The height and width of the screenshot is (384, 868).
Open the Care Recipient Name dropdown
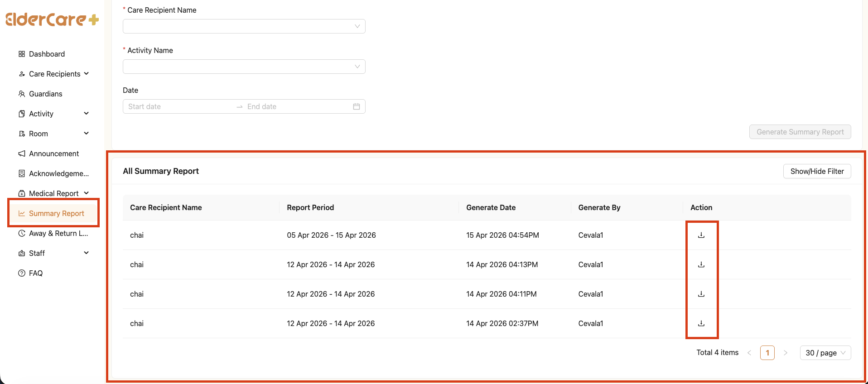pos(244,26)
